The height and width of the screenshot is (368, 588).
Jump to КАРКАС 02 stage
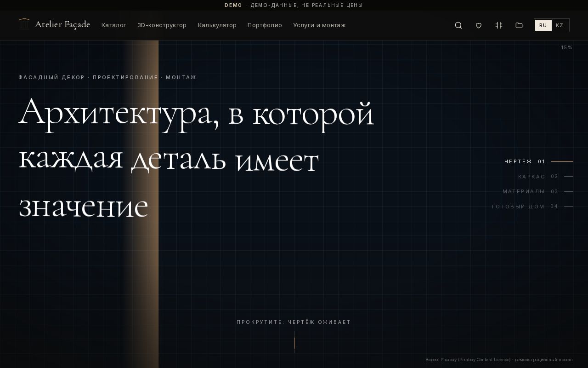coord(545,177)
